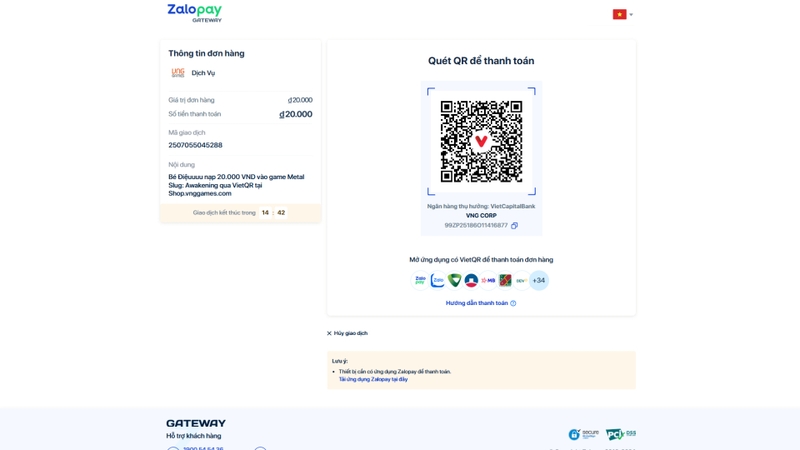Click the Hỗ trợ khách hàng footer text
Screen dimensions: 800x450
pyautogui.click(x=194, y=436)
